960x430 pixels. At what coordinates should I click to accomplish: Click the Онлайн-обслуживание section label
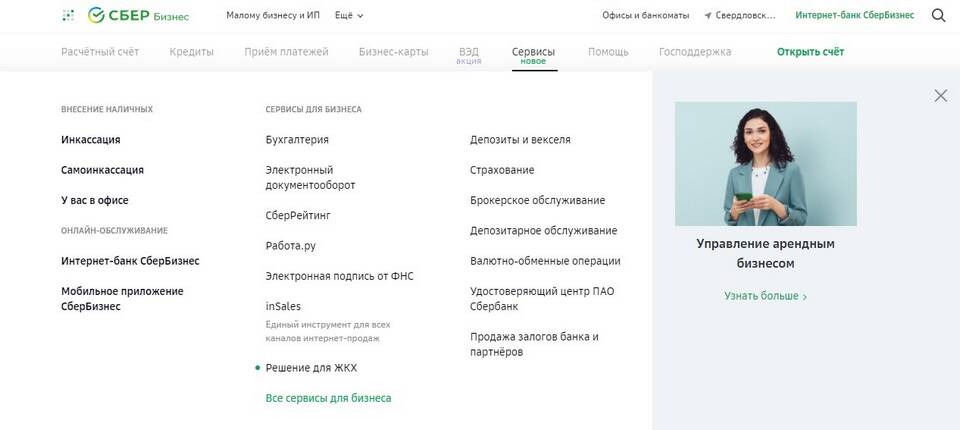click(x=114, y=231)
